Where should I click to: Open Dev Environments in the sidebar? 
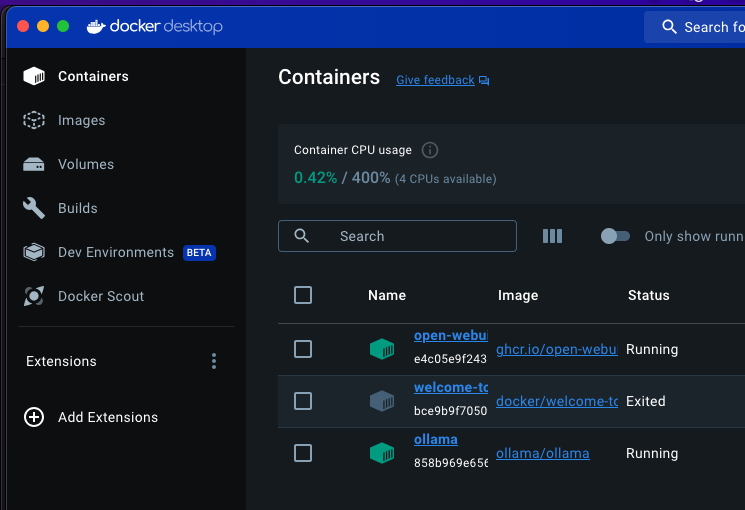pos(119,252)
